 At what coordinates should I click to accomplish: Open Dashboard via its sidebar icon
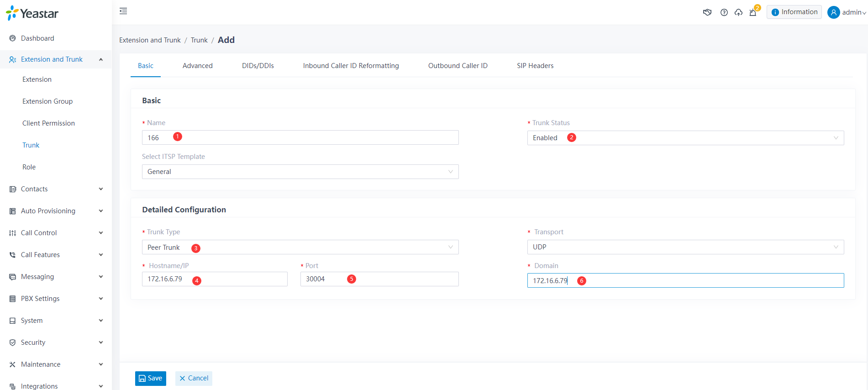[13, 38]
